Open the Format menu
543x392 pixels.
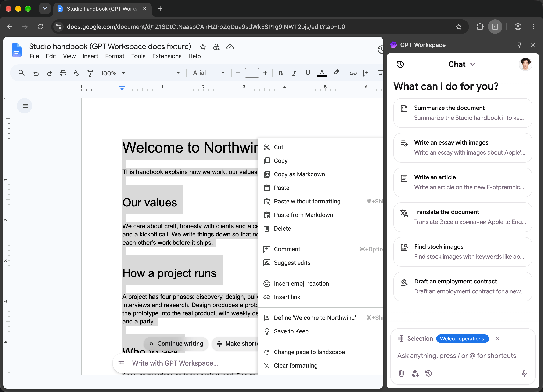point(115,56)
